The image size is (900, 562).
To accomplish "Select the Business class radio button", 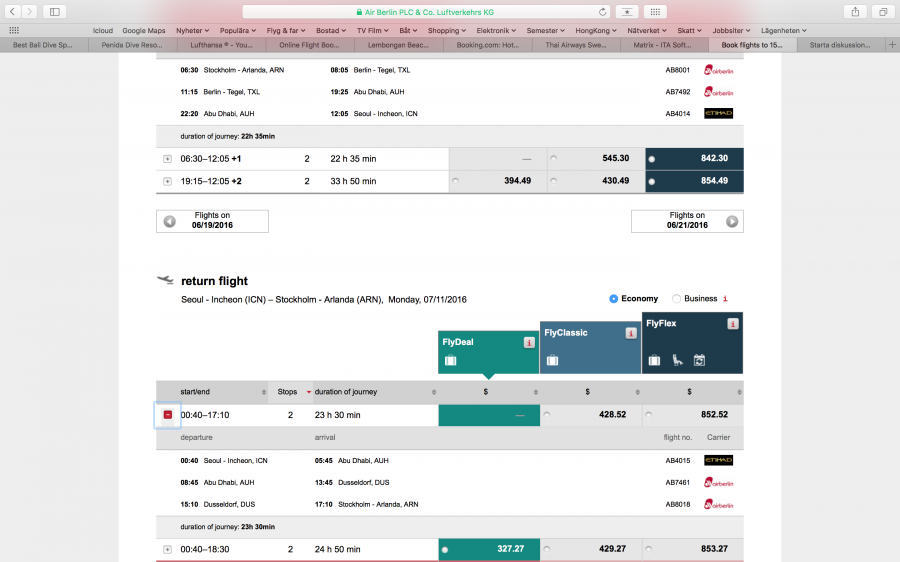I will pyautogui.click(x=677, y=299).
